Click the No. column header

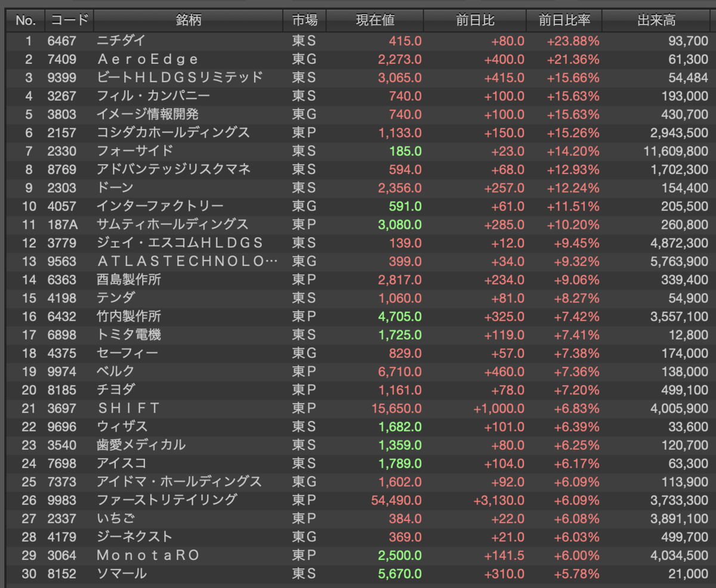[26, 20]
